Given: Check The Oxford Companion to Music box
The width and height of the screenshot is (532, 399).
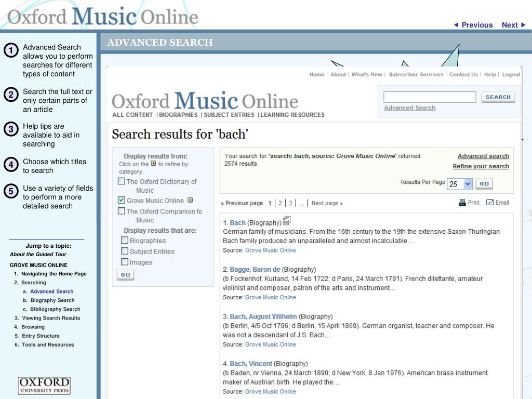Looking at the screenshot, I should click(x=121, y=211).
